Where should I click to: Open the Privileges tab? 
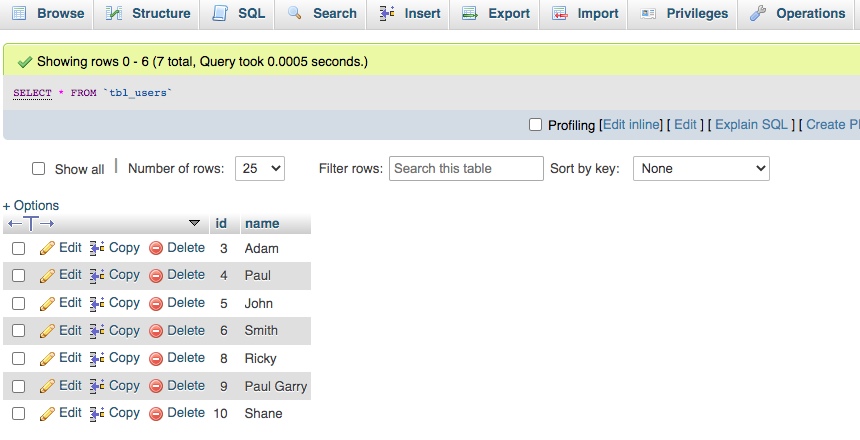[x=684, y=13]
